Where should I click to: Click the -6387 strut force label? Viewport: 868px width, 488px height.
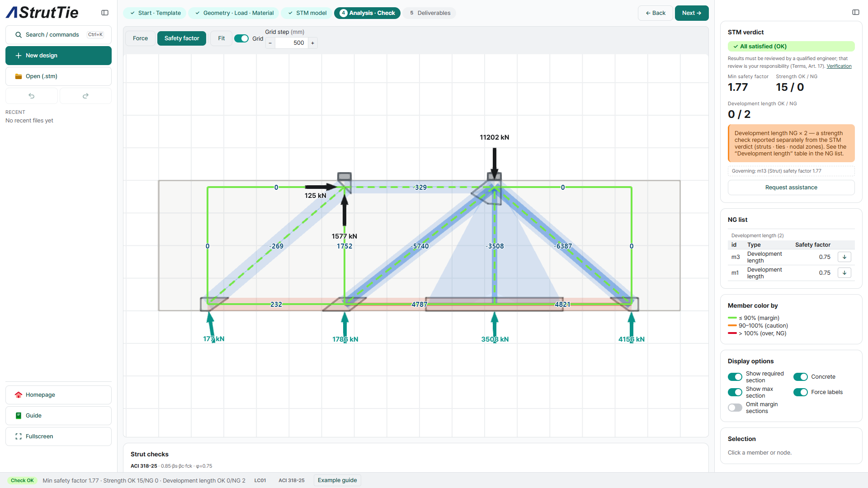pyautogui.click(x=563, y=246)
